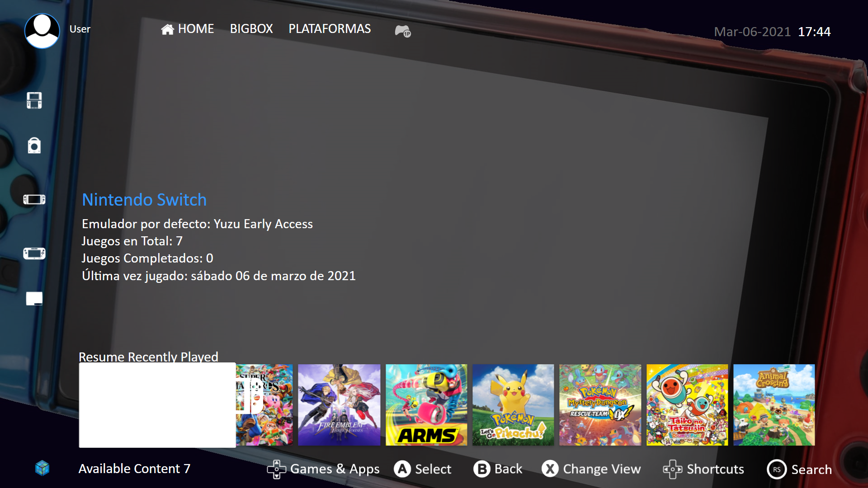Click the RS stick icon

(777, 469)
